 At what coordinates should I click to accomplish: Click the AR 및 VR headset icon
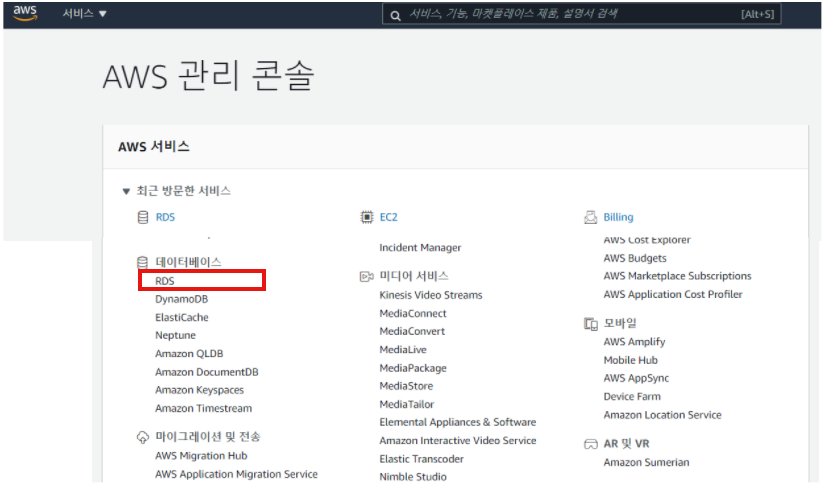tap(590, 444)
